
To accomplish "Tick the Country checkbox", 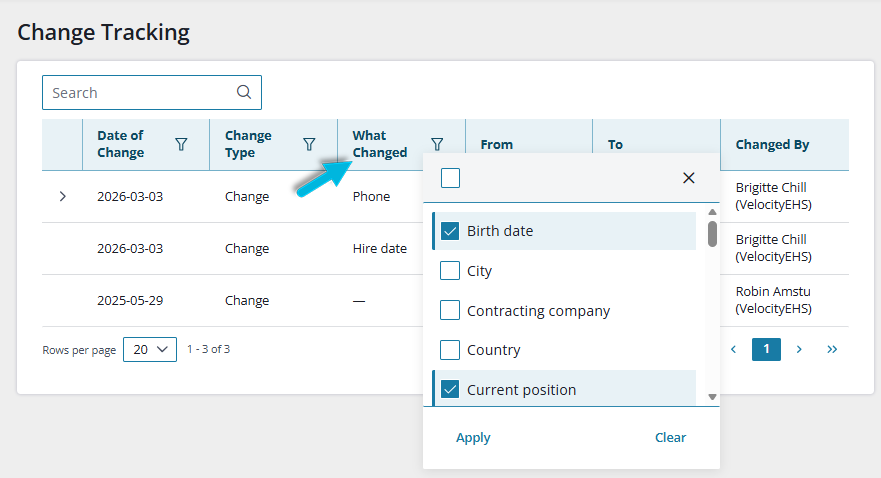I will [450, 350].
